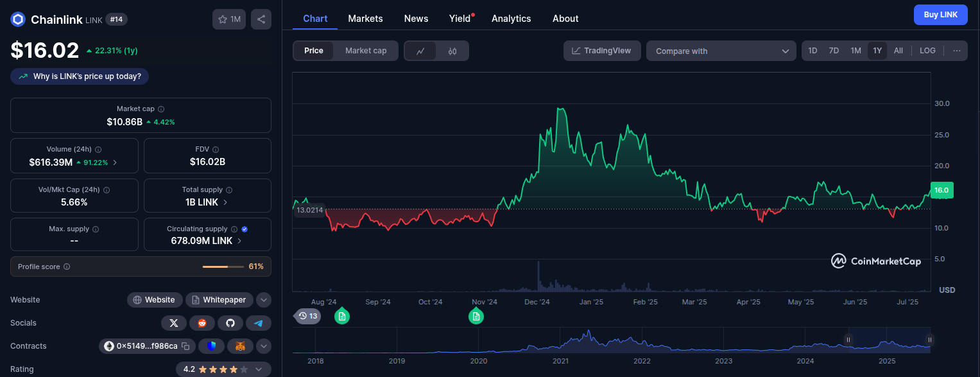Image resolution: width=980 pixels, height=377 pixels.
Task: Set chart range to 1Y
Action: (x=877, y=51)
